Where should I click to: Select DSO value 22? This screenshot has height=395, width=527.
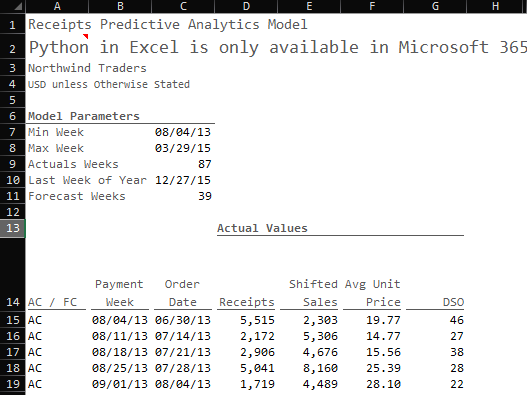(x=457, y=384)
